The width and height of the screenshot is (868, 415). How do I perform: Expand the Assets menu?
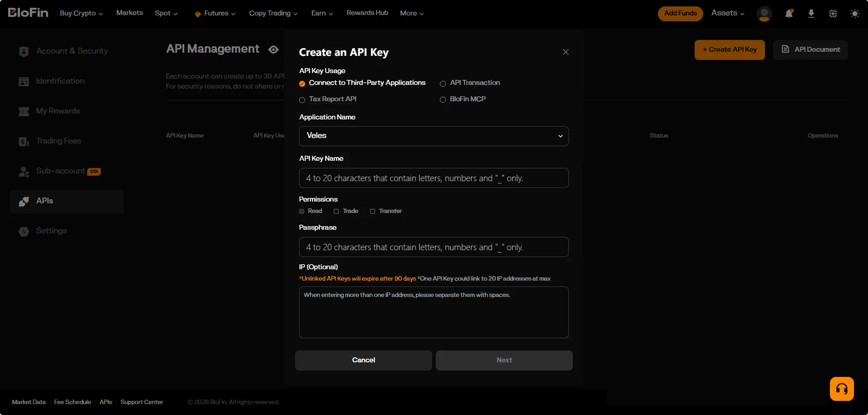(728, 13)
